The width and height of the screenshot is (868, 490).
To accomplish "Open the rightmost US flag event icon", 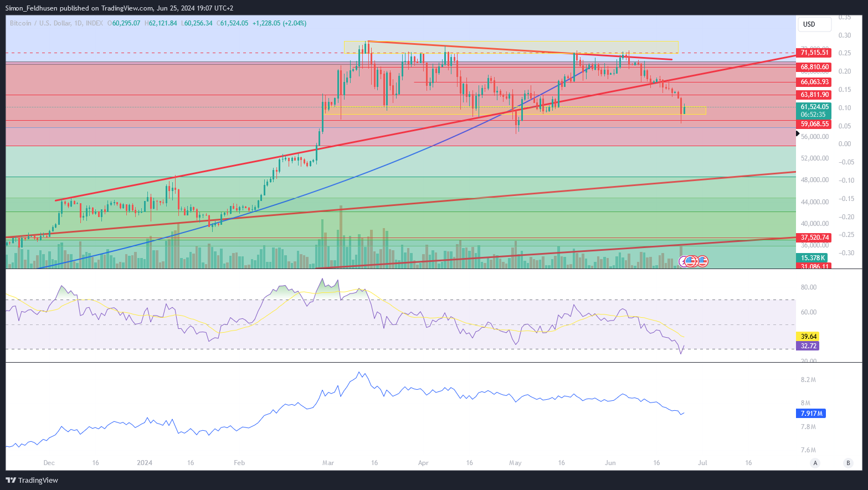I will tap(702, 261).
